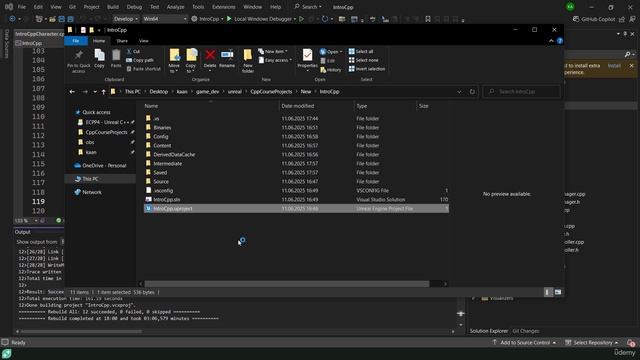640x360 pixels.
Task: Click Paste shortcut in ribbon
Action: [x=143, y=69]
